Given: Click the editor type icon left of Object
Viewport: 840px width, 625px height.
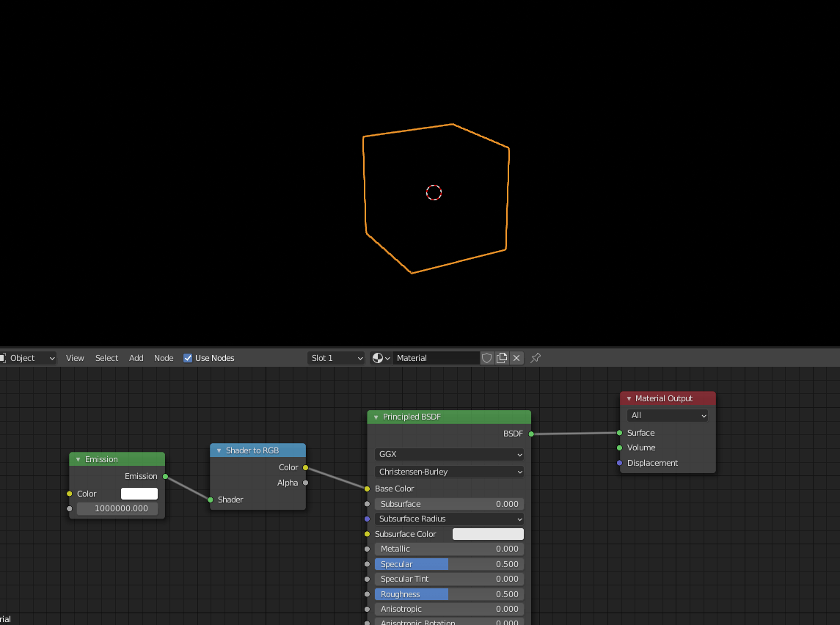Looking at the screenshot, I should 5,358.
